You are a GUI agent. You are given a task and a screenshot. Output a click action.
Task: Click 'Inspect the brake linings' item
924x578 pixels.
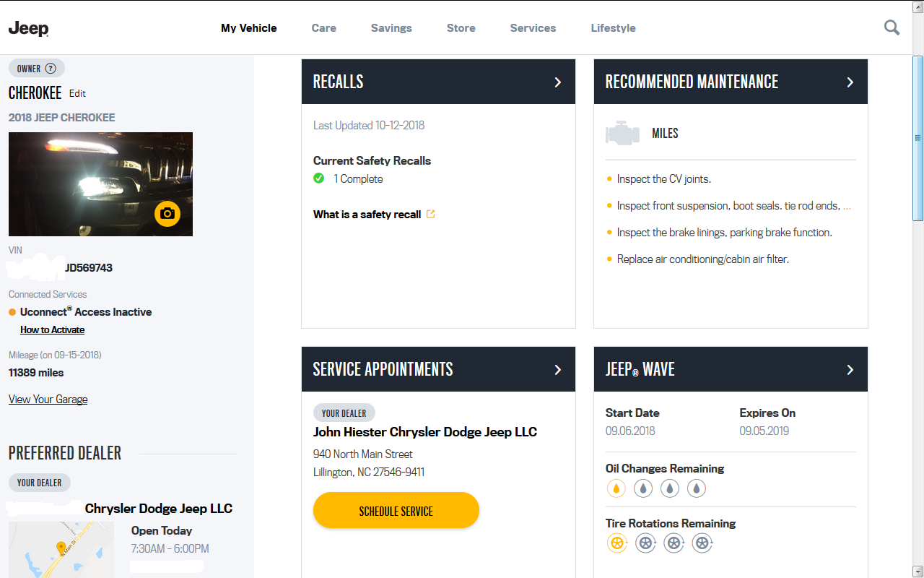click(725, 233)
